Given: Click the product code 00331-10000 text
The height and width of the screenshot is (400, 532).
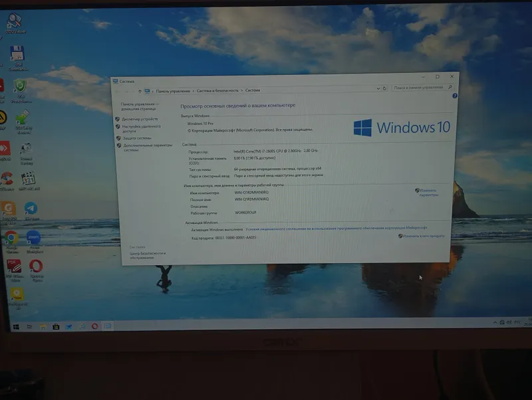Looking at the screenshot, I should click(x=235, y=238).
